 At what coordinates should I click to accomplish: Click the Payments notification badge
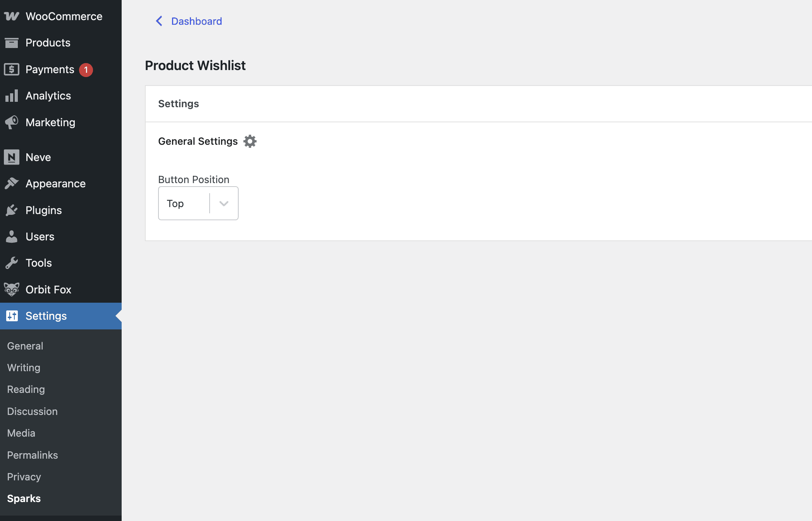pos(86,70)
